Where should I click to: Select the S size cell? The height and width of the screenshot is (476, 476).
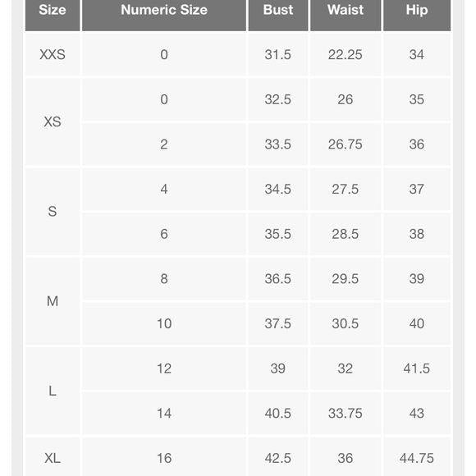pos(53,211)
